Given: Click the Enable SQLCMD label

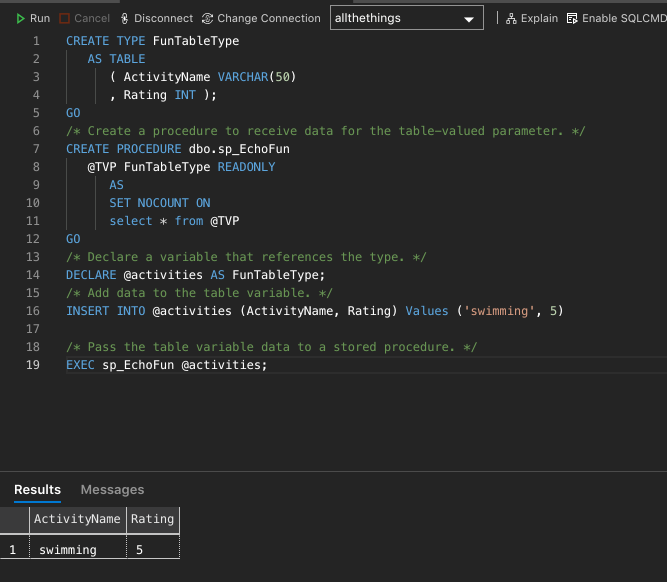Looking at the screenshot, I should tap(624, 18).
